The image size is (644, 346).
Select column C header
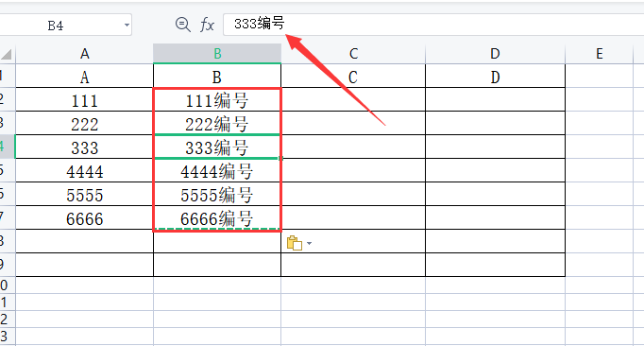pyautogui.click(x=353, y=54)
